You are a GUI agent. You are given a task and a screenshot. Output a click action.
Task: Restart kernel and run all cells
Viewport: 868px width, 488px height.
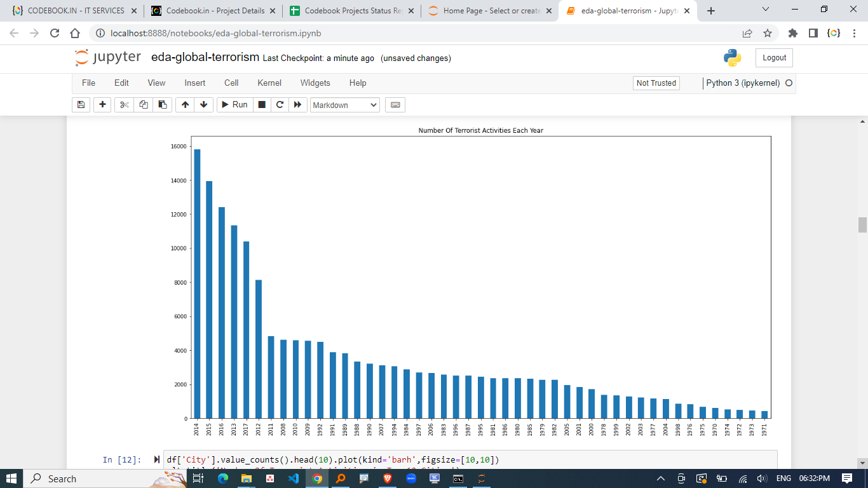297,105
